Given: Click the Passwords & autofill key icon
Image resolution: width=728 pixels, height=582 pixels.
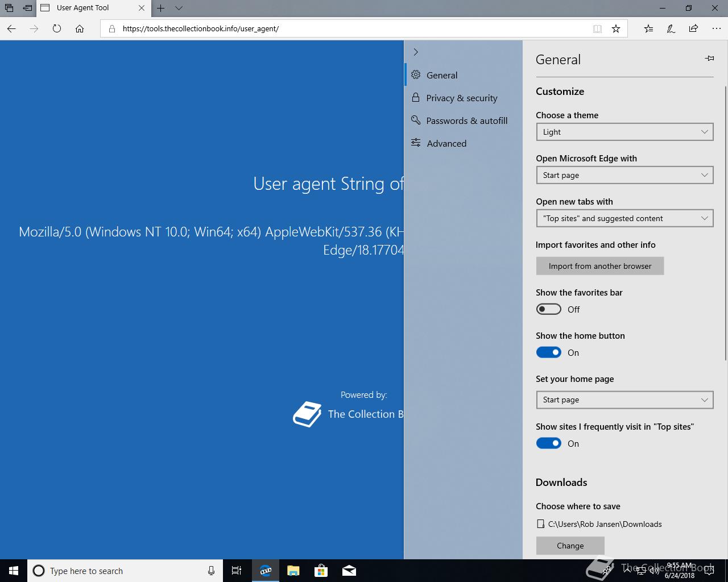Looking at the screenshot, I should pyautogui.click(x=416, y=120).
